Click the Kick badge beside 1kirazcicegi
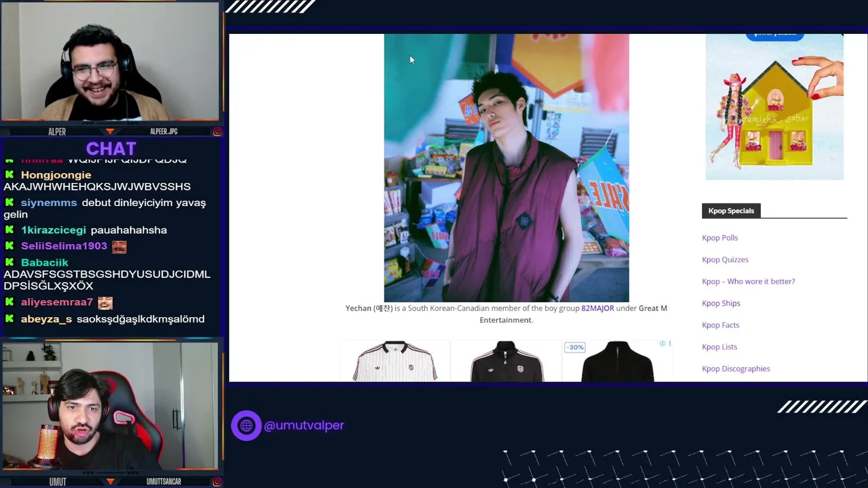The image size is (868, 488). [x=9, y=230]
